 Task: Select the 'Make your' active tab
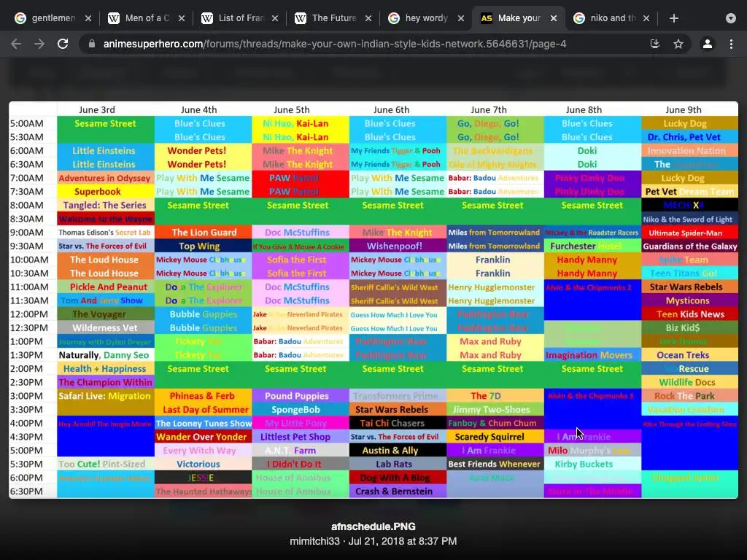tap(519, 18)
